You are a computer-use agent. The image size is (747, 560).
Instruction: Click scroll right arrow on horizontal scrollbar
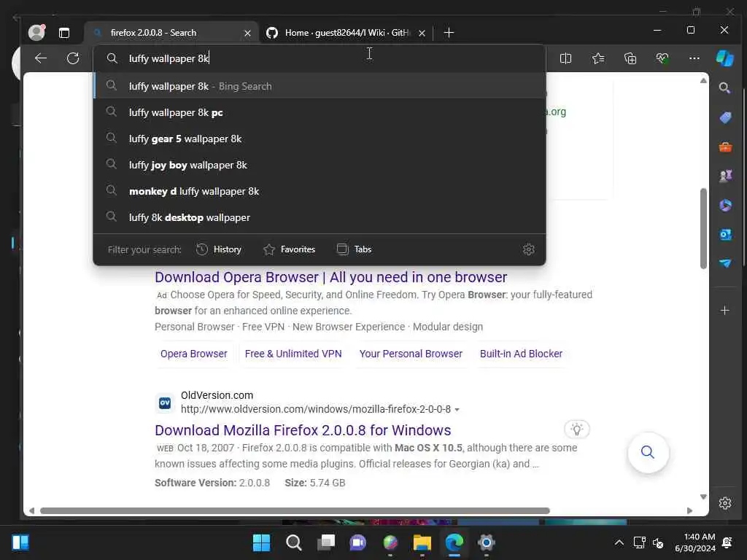(x=689, y=510)
